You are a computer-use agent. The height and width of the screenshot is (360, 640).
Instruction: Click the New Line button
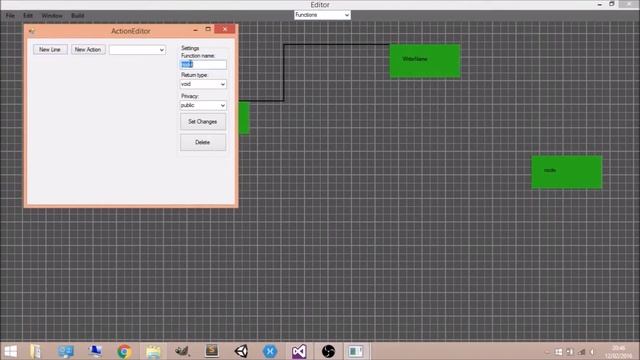point(50,49)
